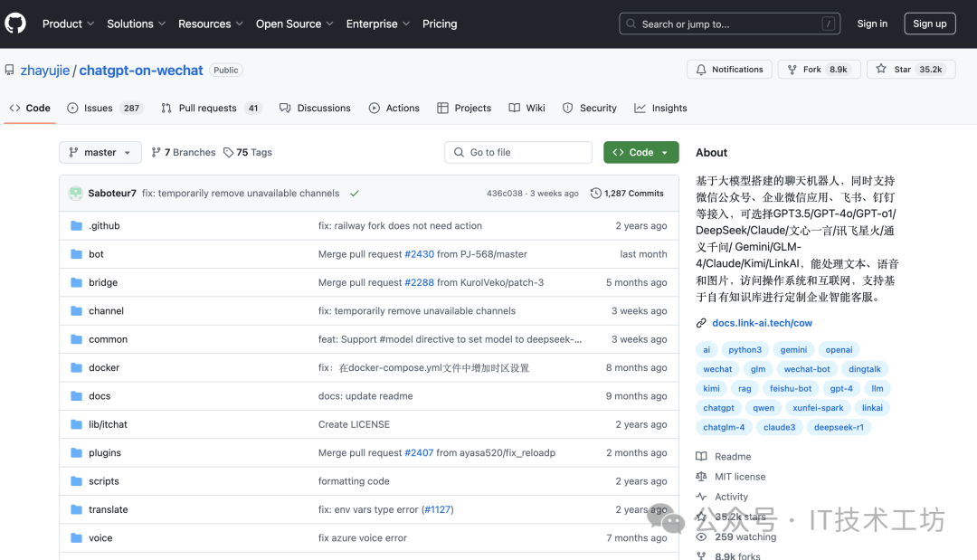Screen dimensions: 977x560
Task: Open the GitHub home logo
Action: [x=15, y=24]
